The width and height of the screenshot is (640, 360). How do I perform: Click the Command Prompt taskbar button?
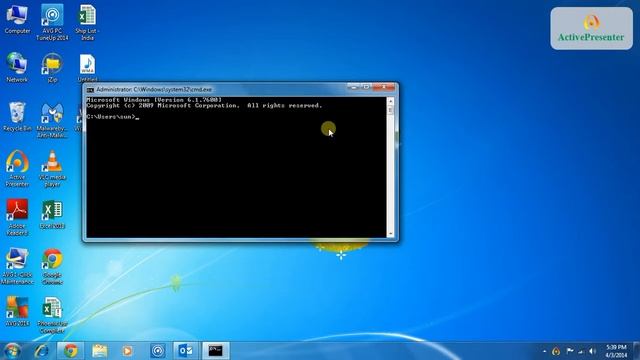pyautogui.click(x=216, y=351)
